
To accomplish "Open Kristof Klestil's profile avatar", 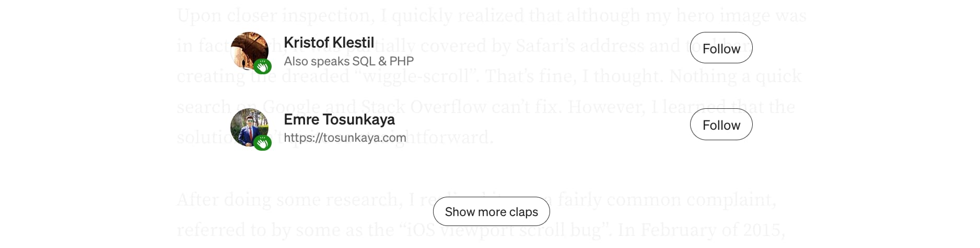I will (x=250, y=51).
